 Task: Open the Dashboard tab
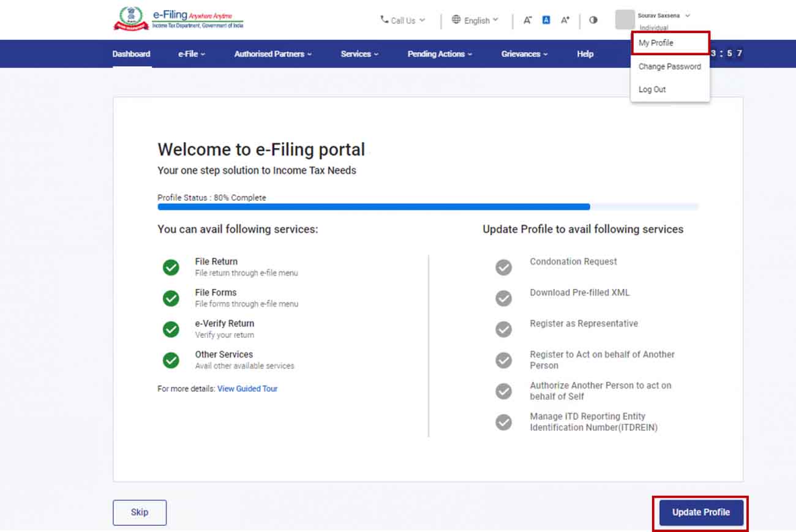(131, 54)
